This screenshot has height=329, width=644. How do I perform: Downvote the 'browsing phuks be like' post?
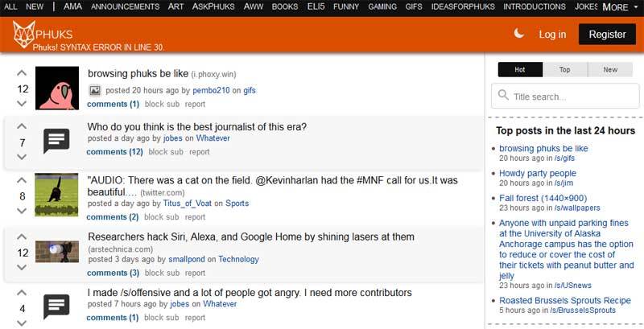point(22,104)
